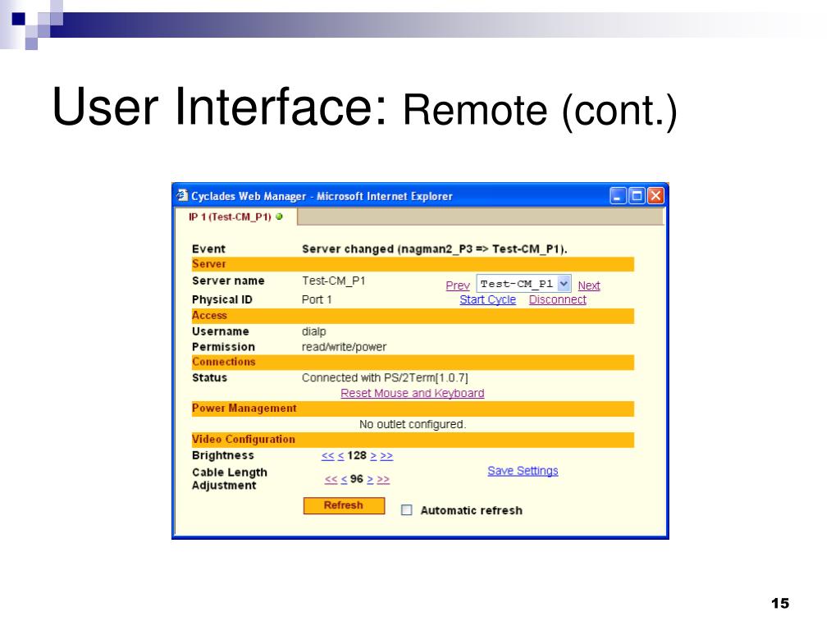Screen dimensions: 840x630
Task: Click the green status dot on the IP 1 tab
Action: click(x=279, y=217)
